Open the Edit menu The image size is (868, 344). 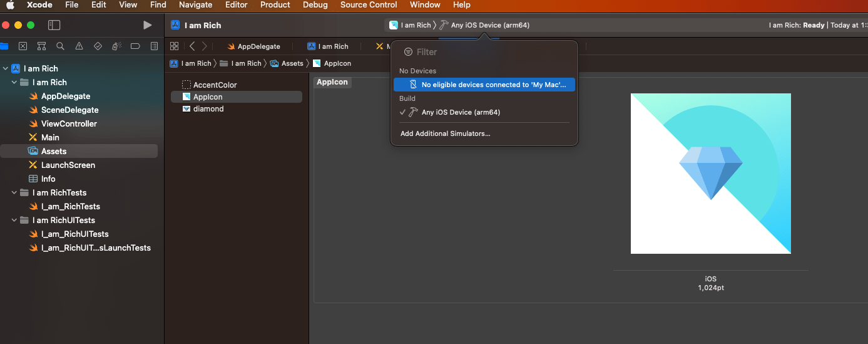98,5
